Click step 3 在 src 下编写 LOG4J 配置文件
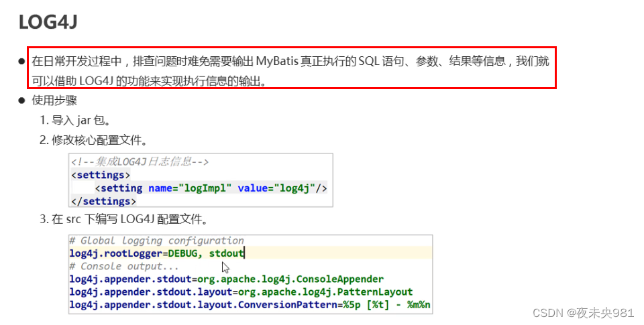The height and width of the screenshot is (325, 644). (123, 219)
